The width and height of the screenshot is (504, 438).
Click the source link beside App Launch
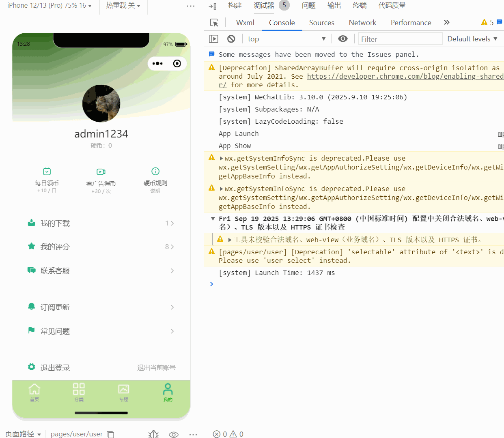click(x=501, y=134)
